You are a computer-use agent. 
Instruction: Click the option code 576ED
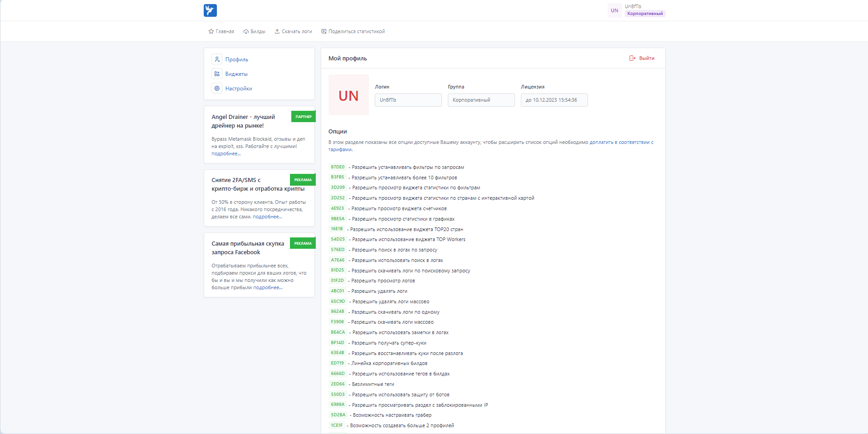click(x=338, y=250)
